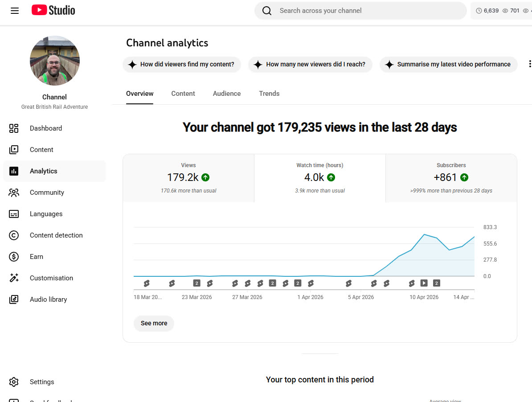
Task: Click the '833.3' y-axis value
Action: (x=490, y=227)
